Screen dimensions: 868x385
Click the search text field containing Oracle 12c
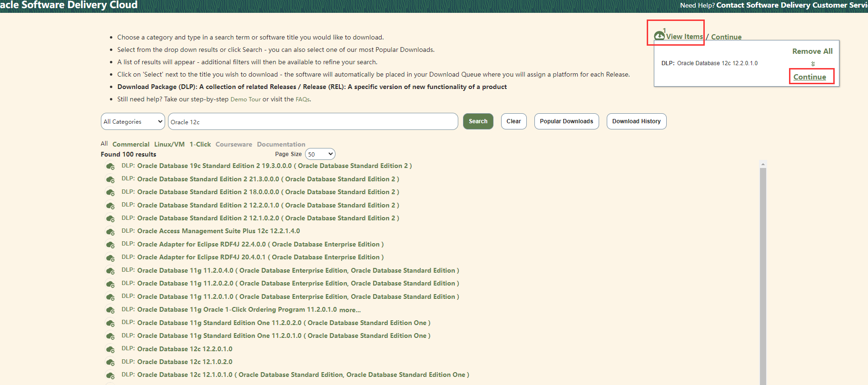[x=313, y=121]
